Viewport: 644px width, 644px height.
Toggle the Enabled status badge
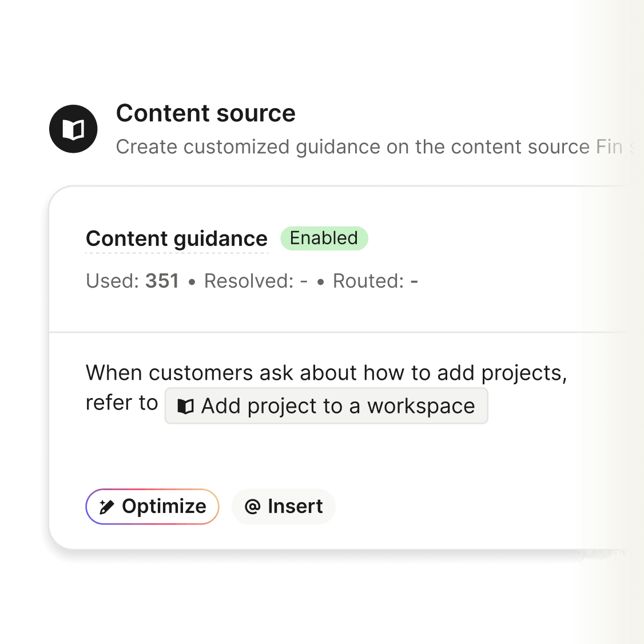[324, 238]
